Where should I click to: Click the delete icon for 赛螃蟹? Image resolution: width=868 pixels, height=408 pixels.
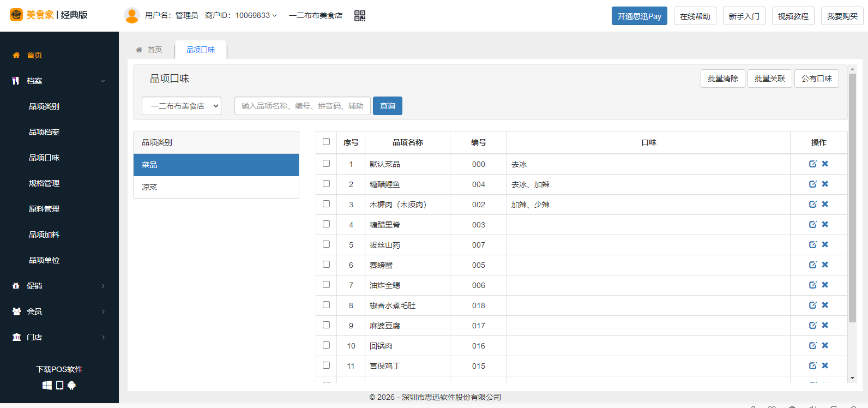(825, 265)
